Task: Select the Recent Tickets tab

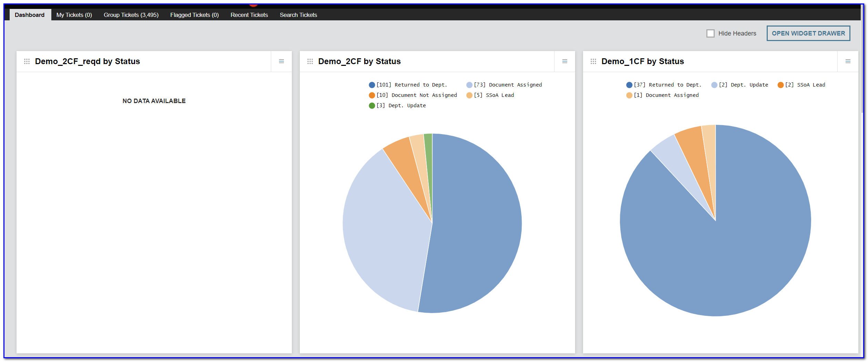Action: [249, 15]
